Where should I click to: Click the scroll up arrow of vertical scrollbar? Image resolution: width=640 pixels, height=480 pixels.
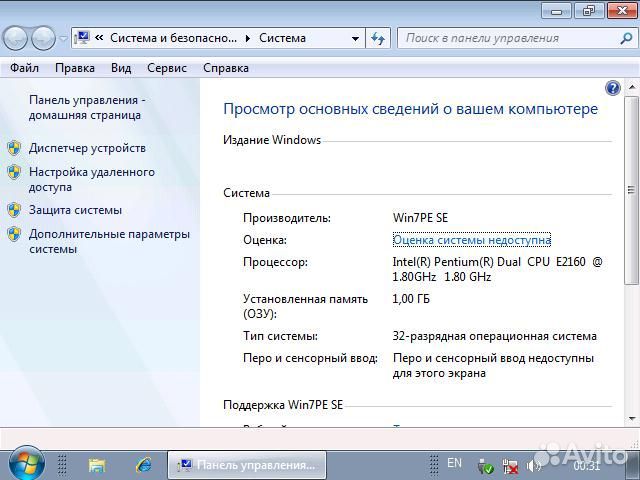pyautogui.click(x=631, y=87)
